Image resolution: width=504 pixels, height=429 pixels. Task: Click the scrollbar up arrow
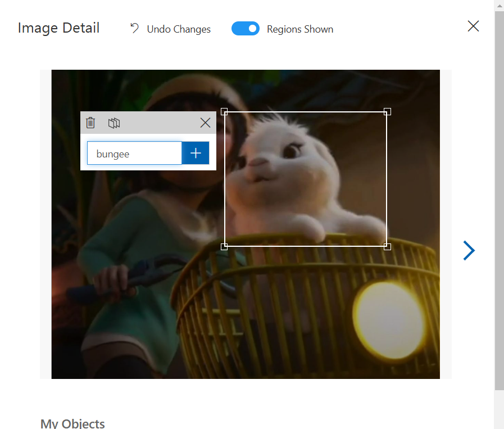[x=499, y=5]
